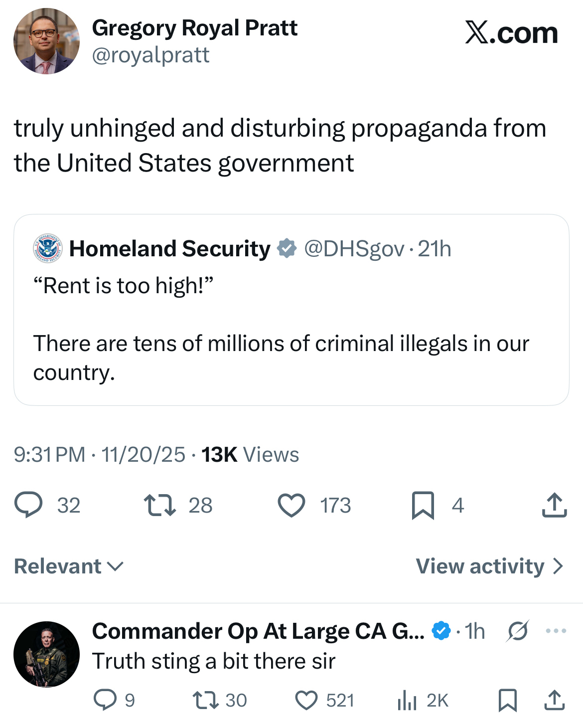The width and height of the screenshot is (583, 728).
Task: Open Commander Op At Large's profile picture
Action: 46,654
